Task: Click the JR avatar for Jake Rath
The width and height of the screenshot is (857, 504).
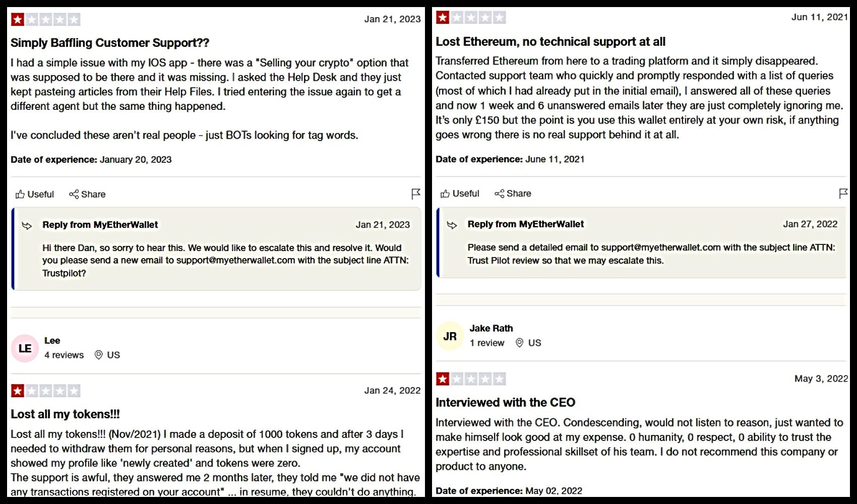Action: click(x=450, y=336)
